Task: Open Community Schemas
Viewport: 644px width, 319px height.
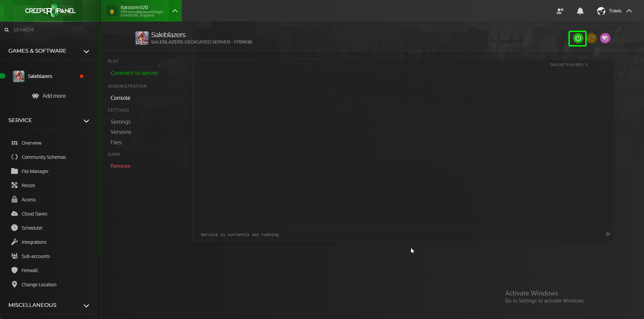Action: click(x=43, y=157)
